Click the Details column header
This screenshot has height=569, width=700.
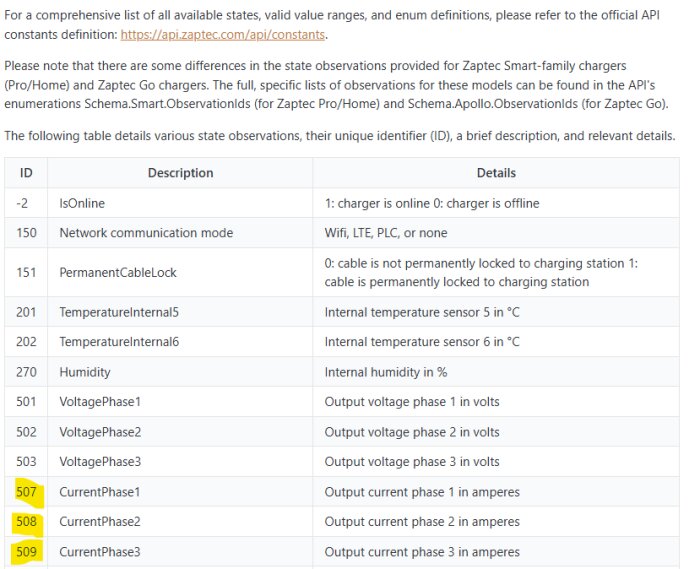496,173
